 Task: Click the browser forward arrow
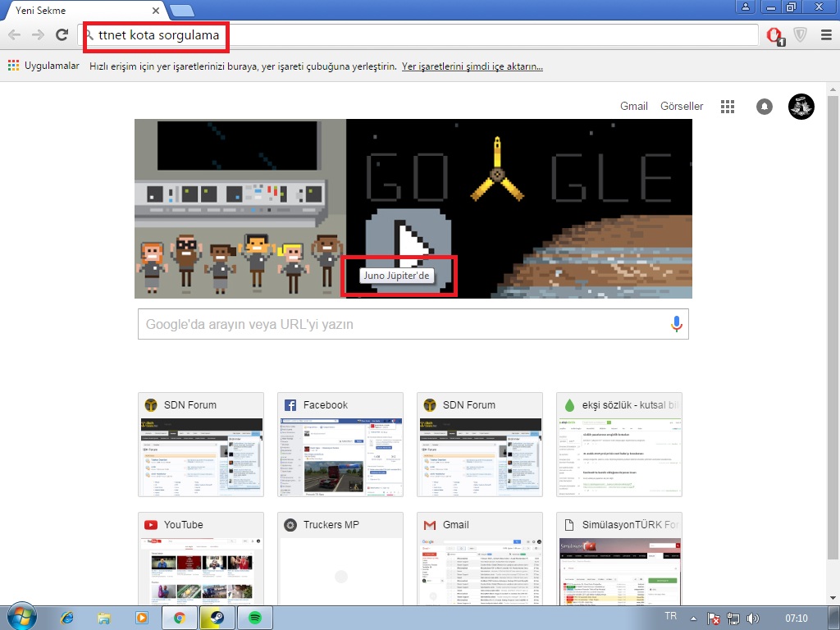pyautogui.click(x=38, y=35)
